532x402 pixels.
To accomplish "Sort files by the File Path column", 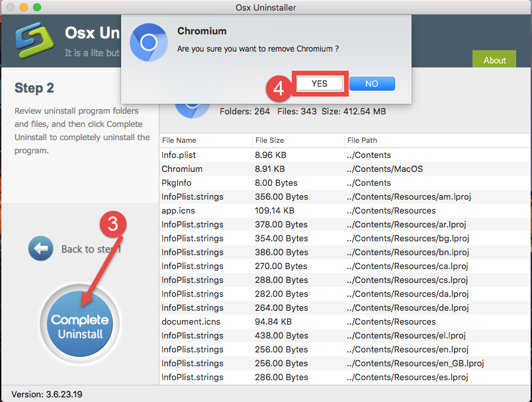I will (x=361, y=140).
